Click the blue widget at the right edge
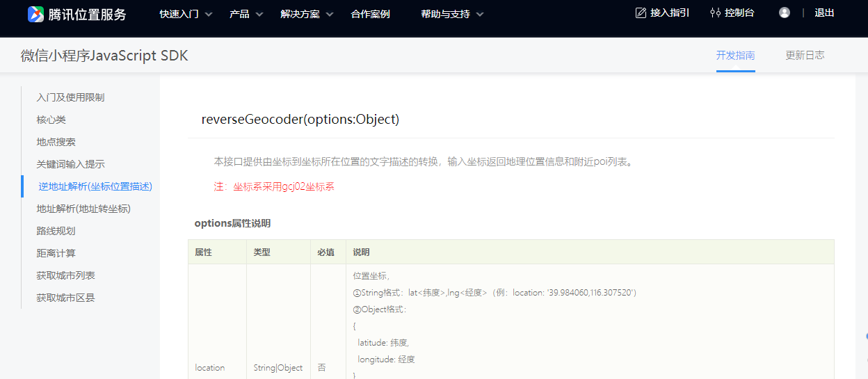868x379 pixels. point(865,336)
